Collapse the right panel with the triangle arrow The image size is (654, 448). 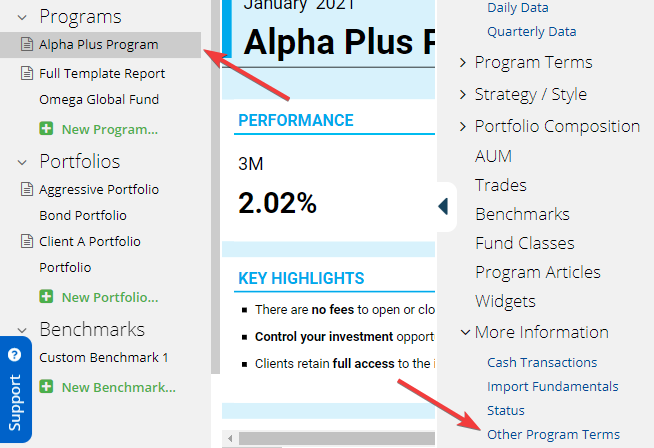pos(443,206)
